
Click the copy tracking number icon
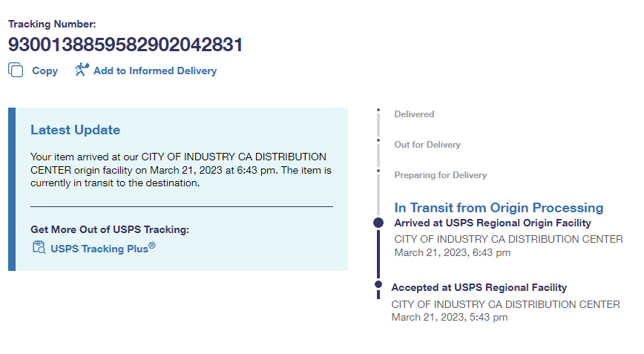16,70
